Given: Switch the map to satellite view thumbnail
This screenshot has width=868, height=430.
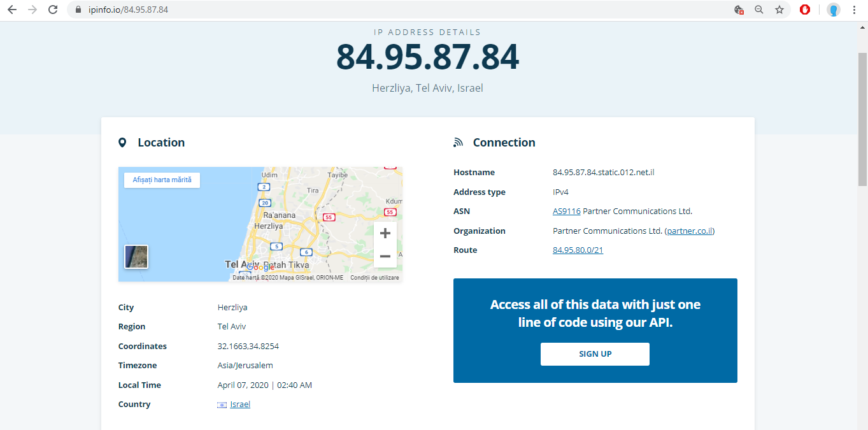Looking at the screenshot, I should [136, 257].
